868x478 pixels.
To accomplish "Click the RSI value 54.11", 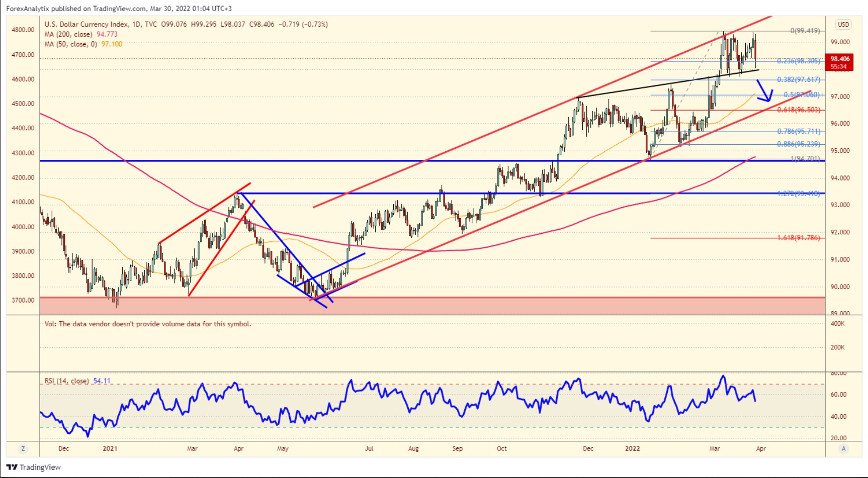I will [102, 381].
